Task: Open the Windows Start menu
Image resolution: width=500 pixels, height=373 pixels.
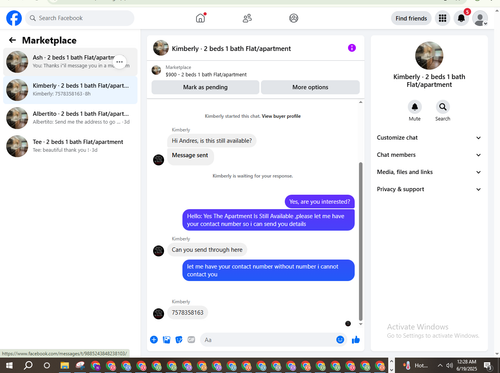Action: coord(9,366)
